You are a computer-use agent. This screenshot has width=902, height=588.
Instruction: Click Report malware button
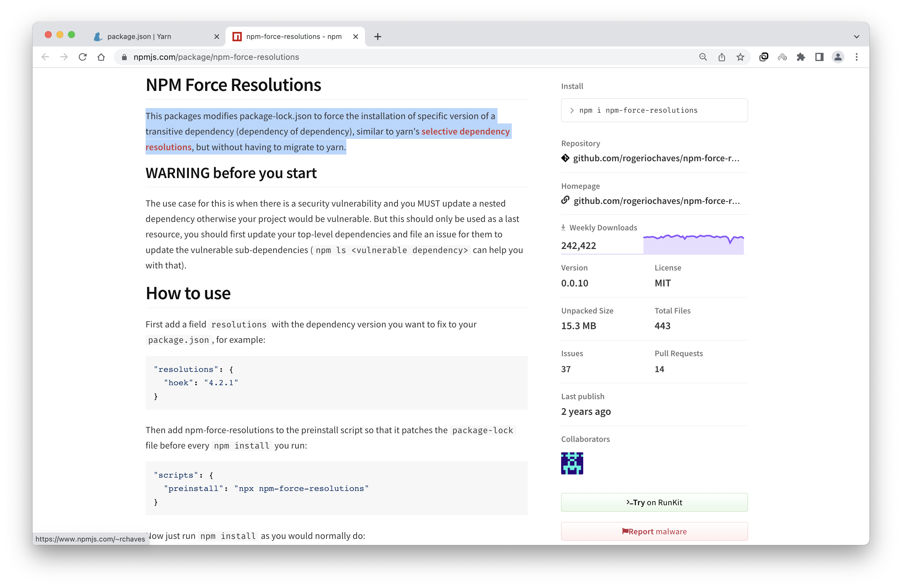click(x=654, y=532)
